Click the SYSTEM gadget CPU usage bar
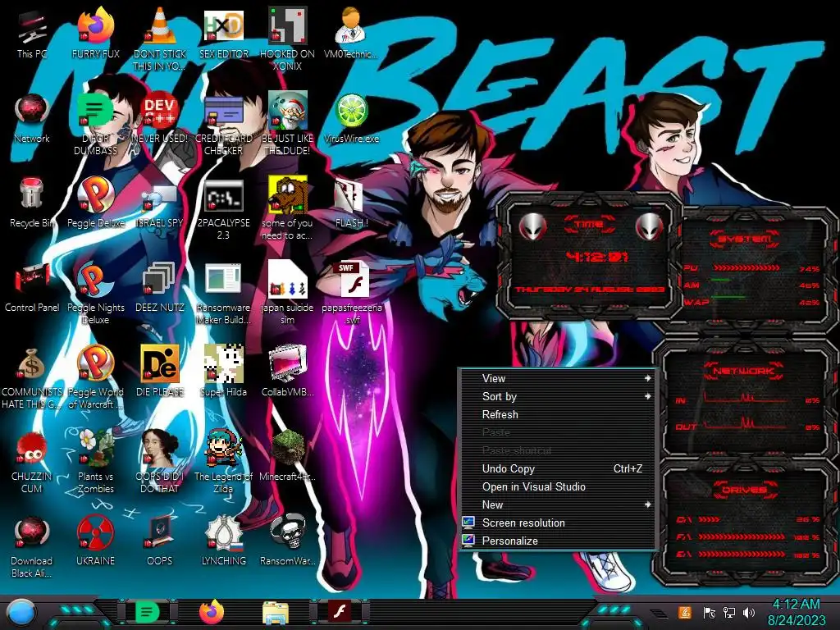Image resolution: width=840 pixels, height=630 pixels. coord(746,268)
